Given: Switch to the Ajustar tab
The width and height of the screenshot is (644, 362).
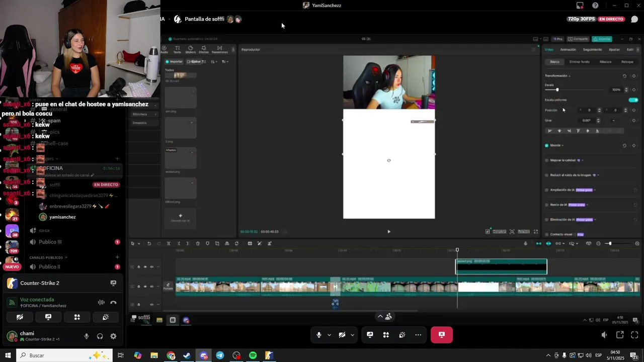Looking at the screenshot, I should pyautogui.click(x=614, y=50).
